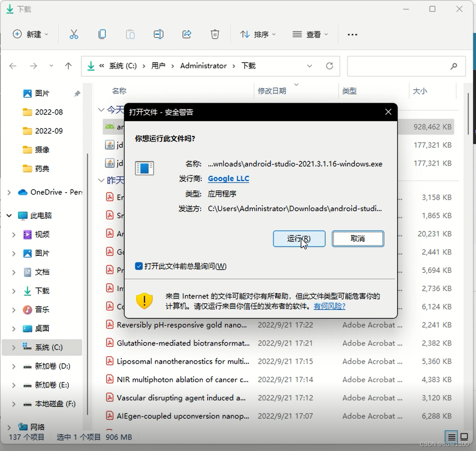This screenshot has width=476, height=451.
Task: Select 2022-09 folder in sidebar
Action: coord(42,131)
